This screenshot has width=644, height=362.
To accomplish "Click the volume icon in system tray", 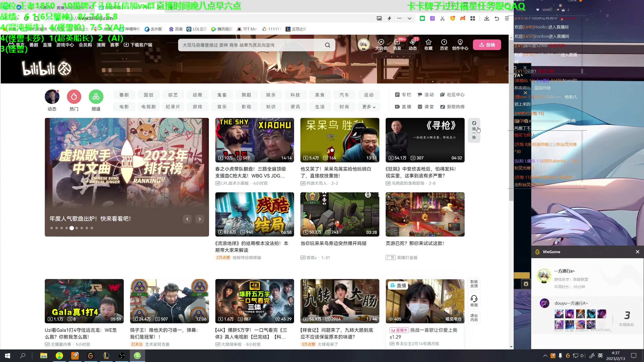I will pos(583,356).
